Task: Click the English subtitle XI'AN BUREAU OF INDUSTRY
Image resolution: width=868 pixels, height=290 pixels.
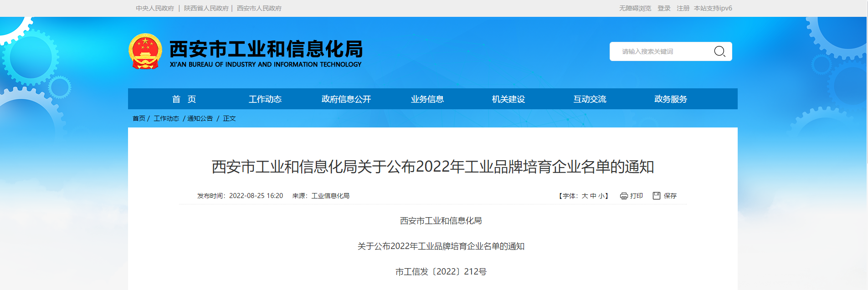Action: [266, 65]
